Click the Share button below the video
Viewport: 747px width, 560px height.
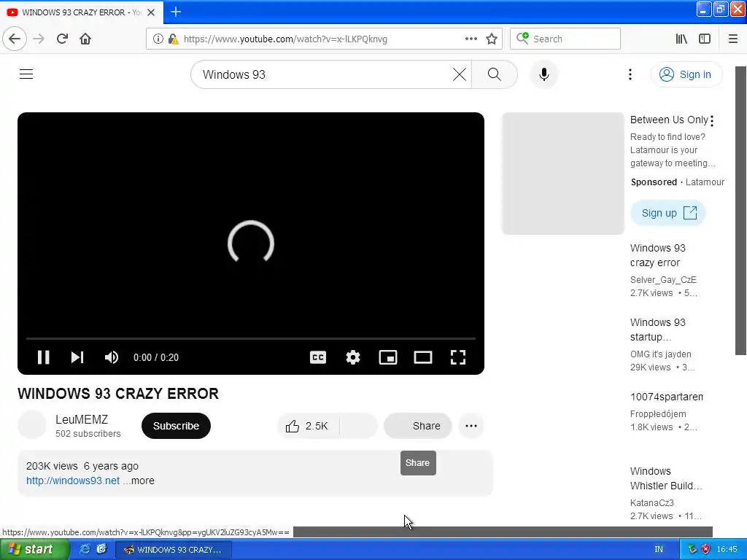(x=418, y=426)
